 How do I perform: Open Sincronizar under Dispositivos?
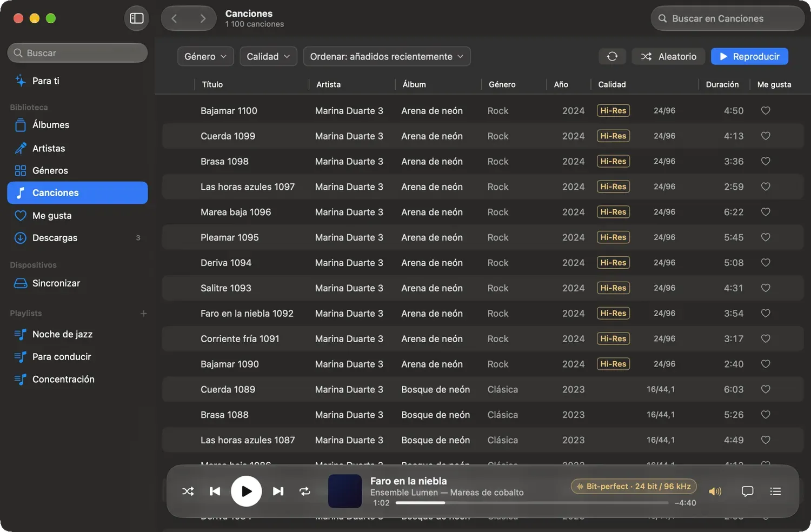77,283
